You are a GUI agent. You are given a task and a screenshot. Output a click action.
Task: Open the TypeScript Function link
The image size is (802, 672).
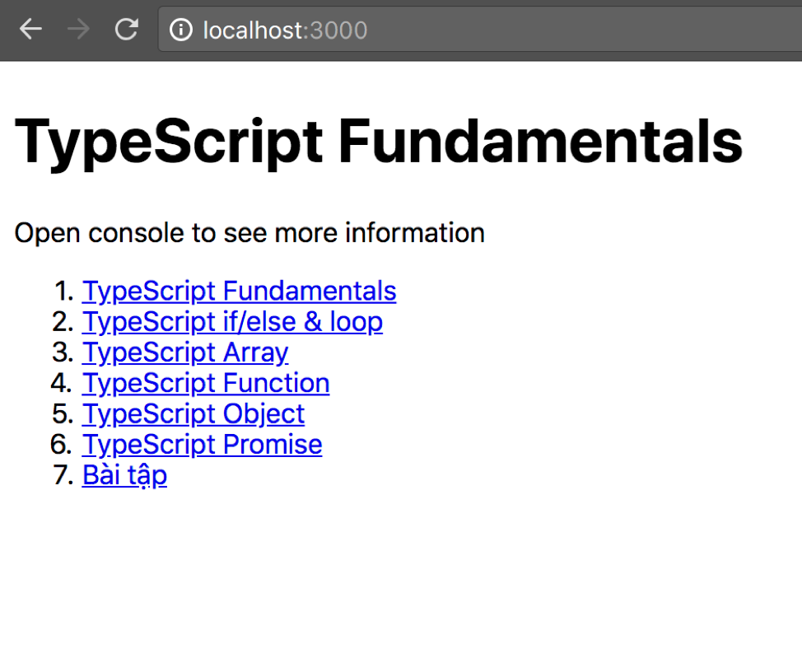206,383
